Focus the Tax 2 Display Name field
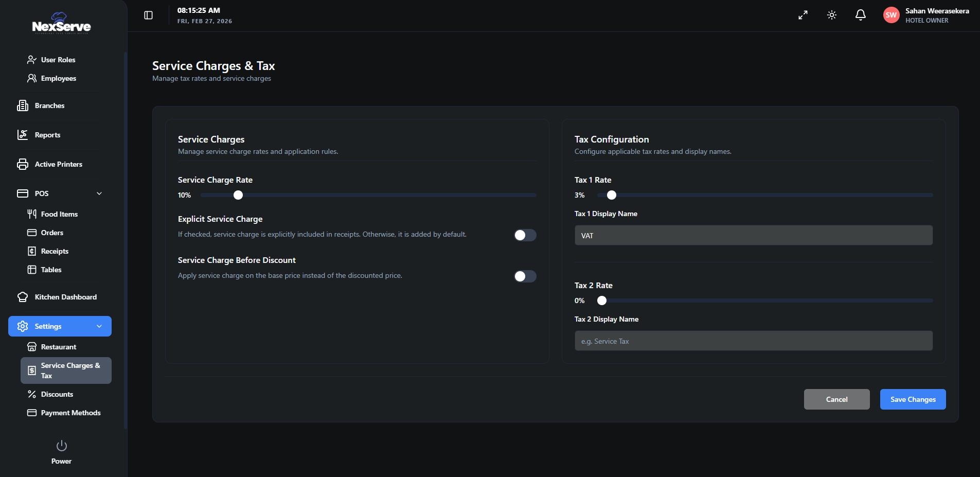Screen dimensions: 980x477 click(753, 341)
